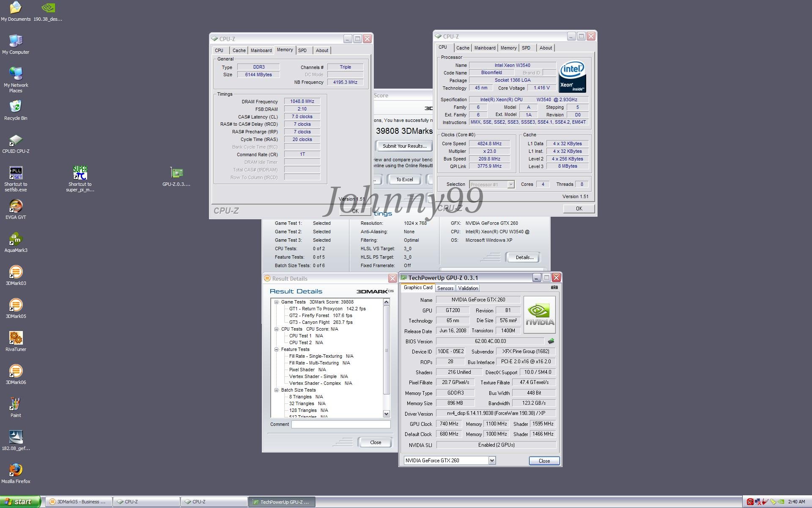
Task: Select the CPU Test 1 row
Action: 306,336
